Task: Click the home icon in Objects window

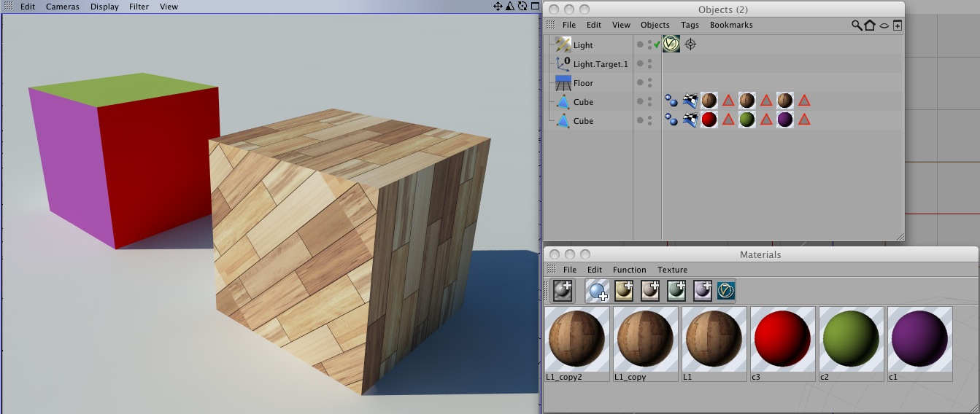Action: (870, 25)
